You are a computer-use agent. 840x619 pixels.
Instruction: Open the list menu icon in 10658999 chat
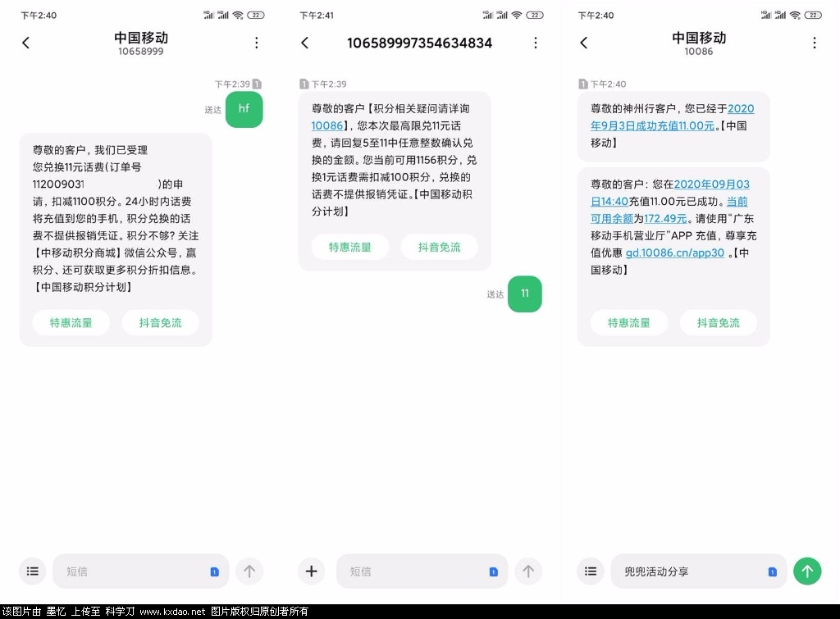pos(33,571)
